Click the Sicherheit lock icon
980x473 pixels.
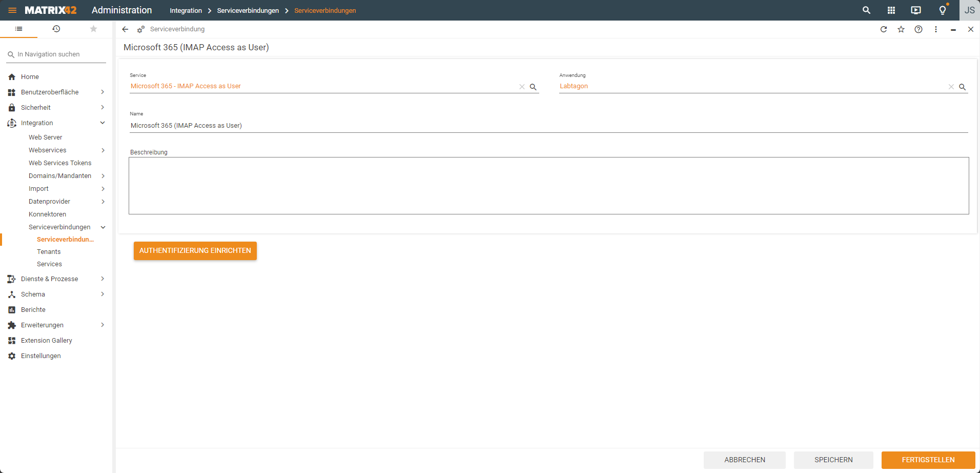tap(12, 108)
